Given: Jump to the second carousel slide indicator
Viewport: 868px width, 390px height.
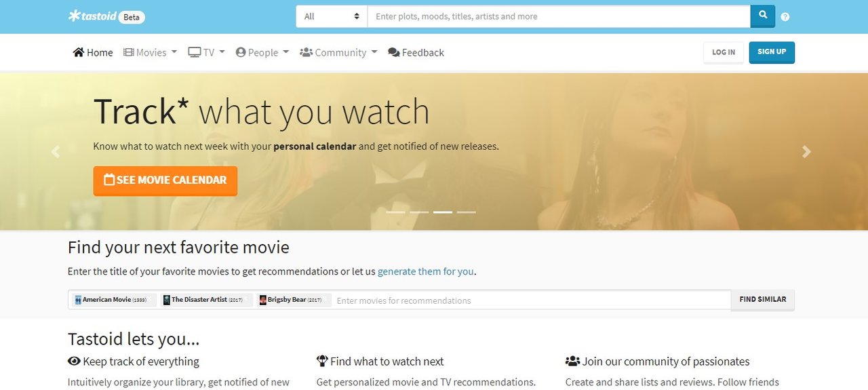Looking at the screenshot, I should [x=419, y=212].
